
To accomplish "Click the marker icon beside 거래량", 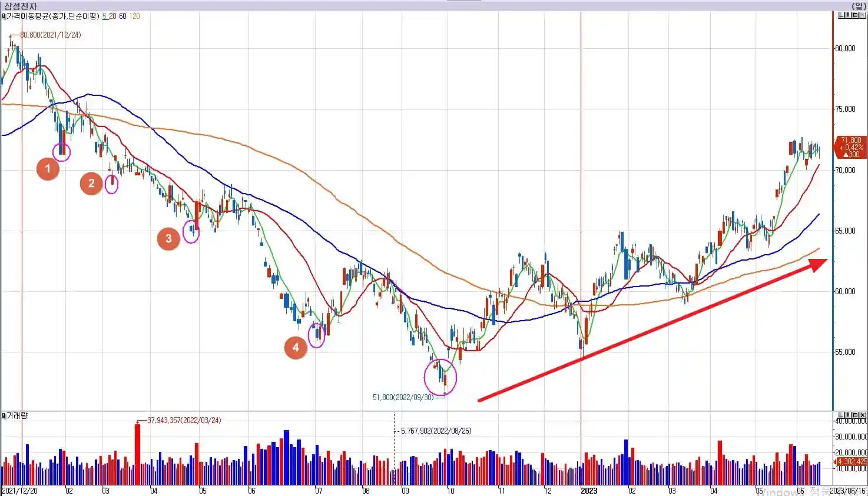I will (4, 416).
